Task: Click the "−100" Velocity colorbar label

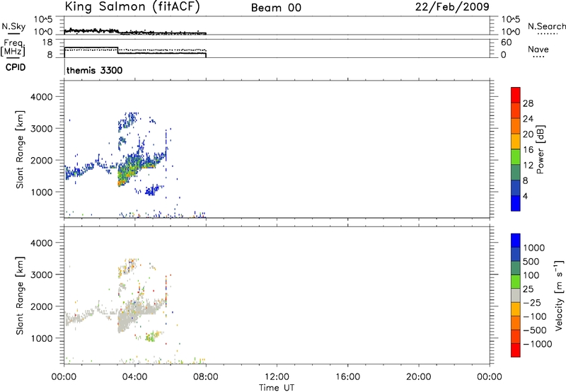Action: click(535, 316)
